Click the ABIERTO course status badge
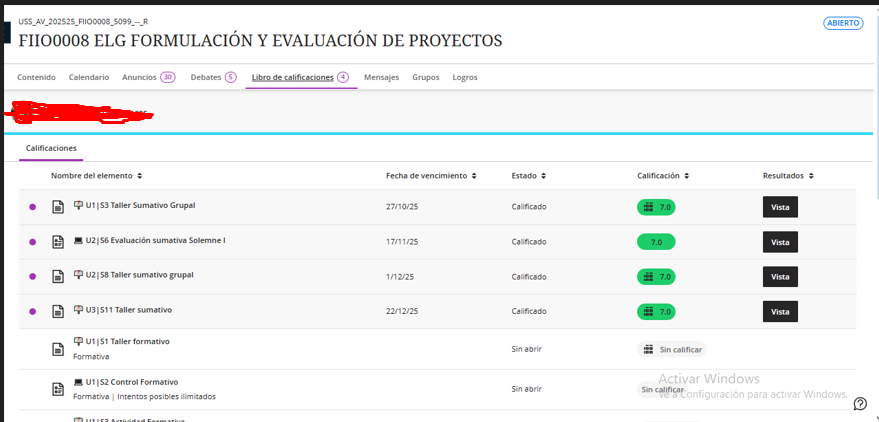 (x=843, y=23)
